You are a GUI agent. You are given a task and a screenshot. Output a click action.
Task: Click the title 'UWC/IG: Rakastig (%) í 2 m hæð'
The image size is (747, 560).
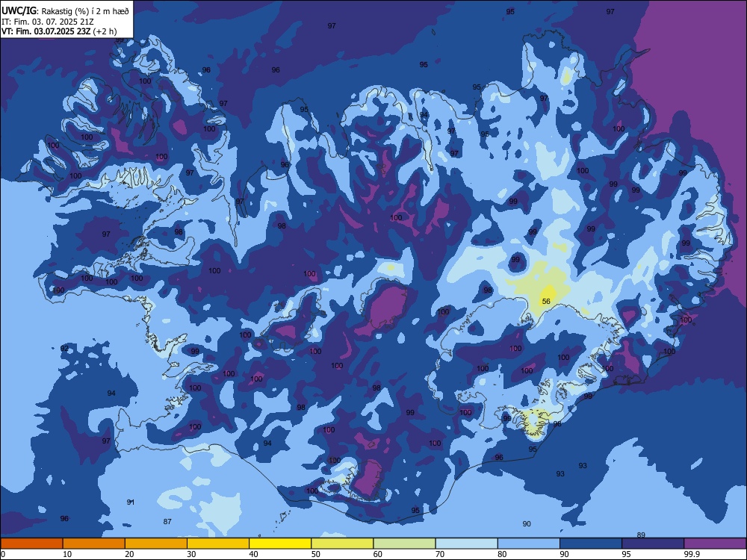click(x=65, y=10)
